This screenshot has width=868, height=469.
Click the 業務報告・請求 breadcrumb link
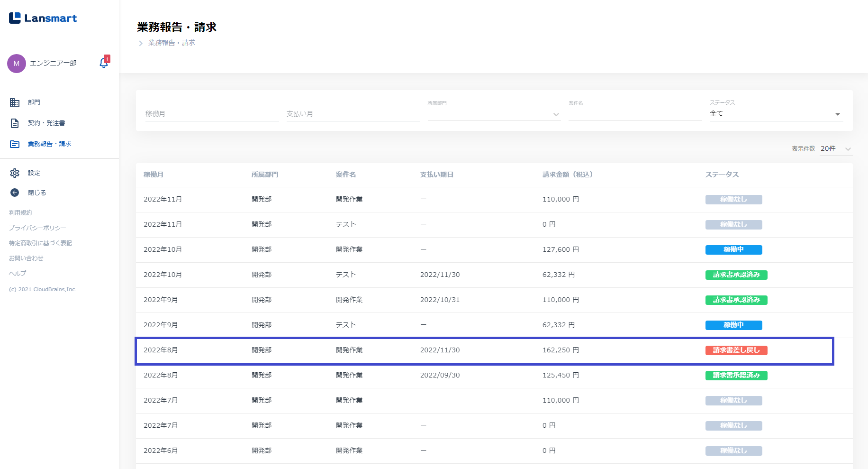172,43
